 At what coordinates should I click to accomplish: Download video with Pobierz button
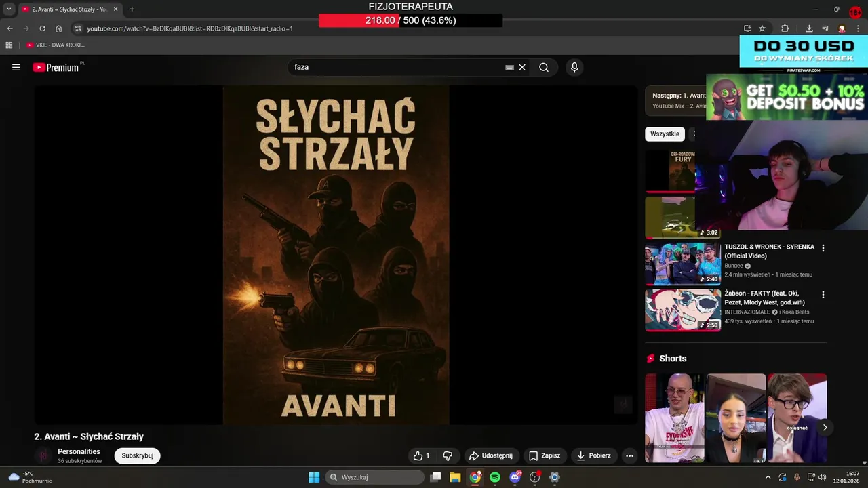pos(593,455)
